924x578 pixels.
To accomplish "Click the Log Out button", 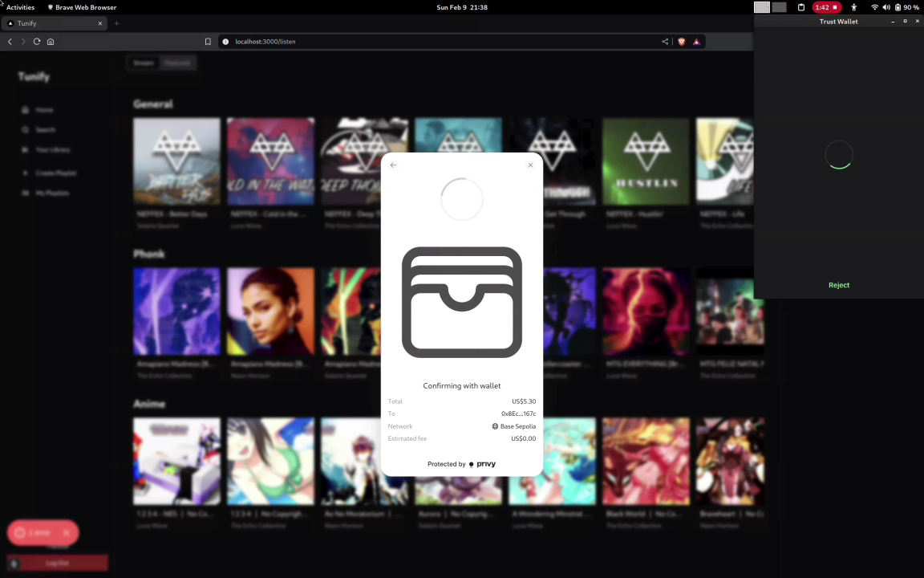I will tap(57, 564).
